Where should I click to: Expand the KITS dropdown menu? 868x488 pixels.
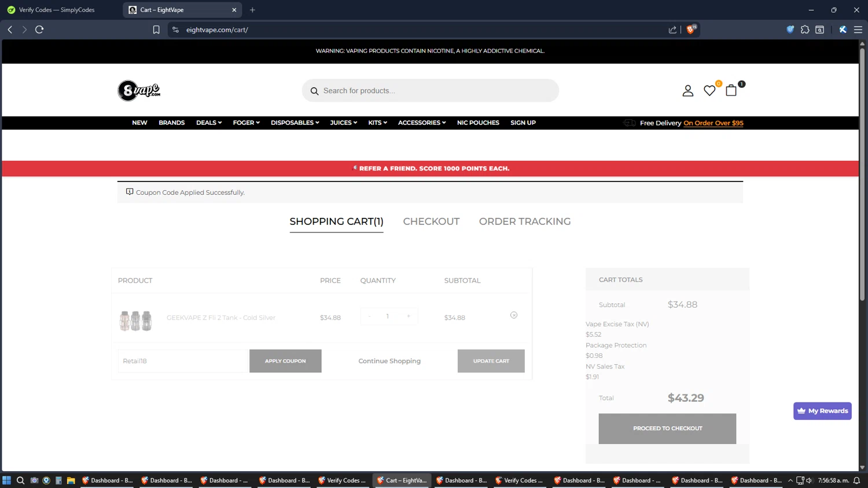[x=377, y=123]
